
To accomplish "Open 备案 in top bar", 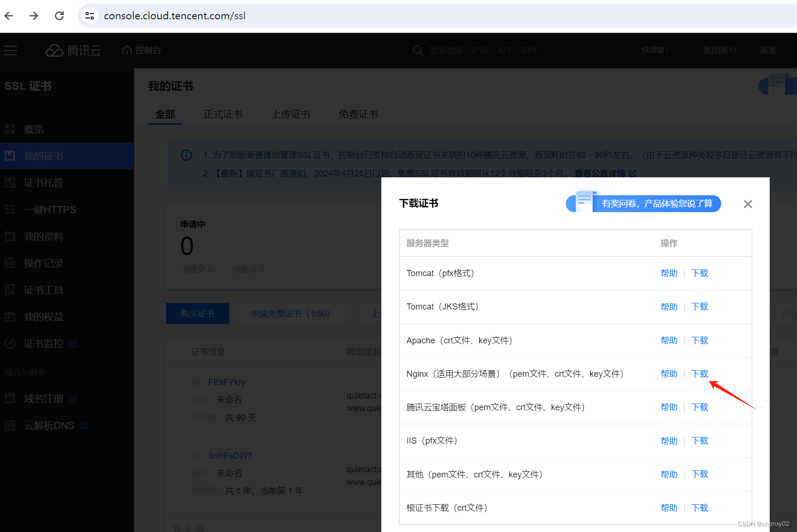I will tap(768, 50).
